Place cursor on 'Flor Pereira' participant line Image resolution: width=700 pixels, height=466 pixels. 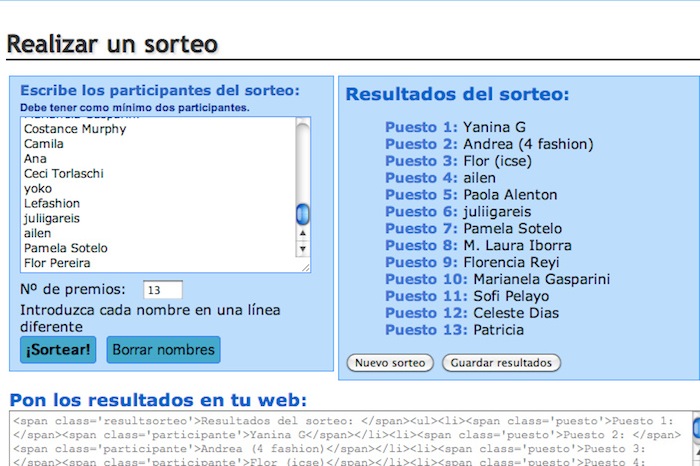57,263
